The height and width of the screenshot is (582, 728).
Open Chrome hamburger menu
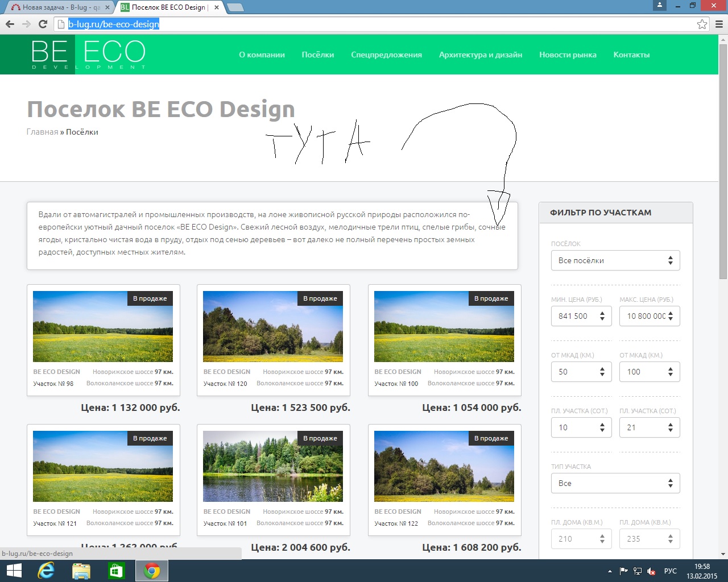[719, 24]
